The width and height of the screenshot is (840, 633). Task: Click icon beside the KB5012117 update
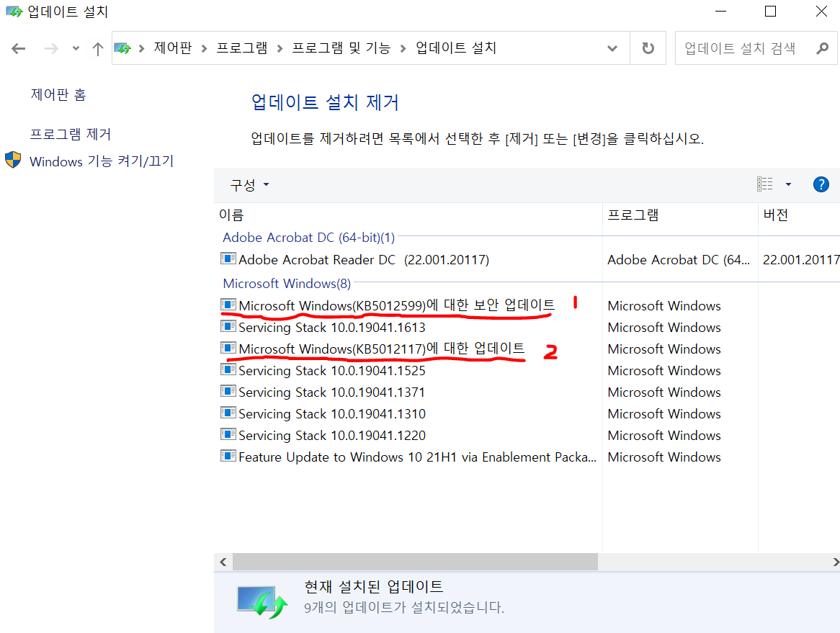228,348
